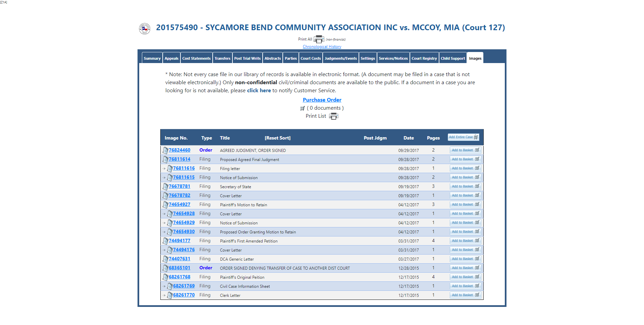Screen dimensions: 644x325
Task: Add Proposed Agreed Final Judgment to basket
Action: click(x=466, y=159)
